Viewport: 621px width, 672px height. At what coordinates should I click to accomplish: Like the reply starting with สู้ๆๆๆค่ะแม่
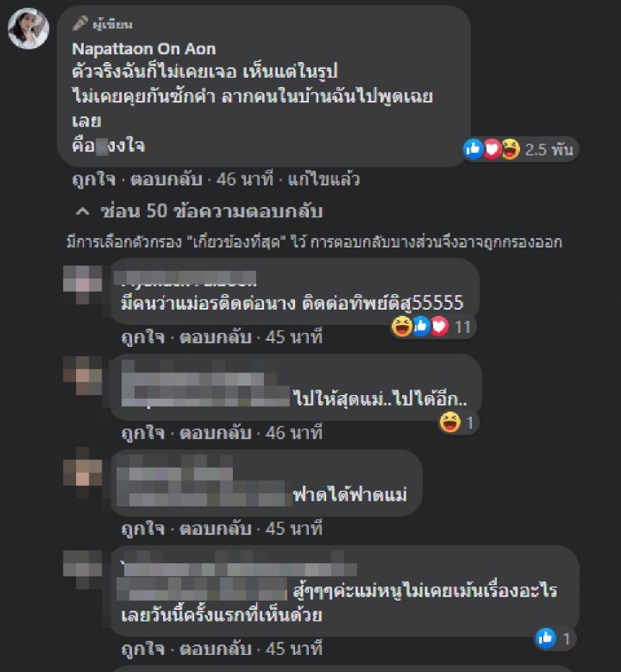tap(144, 649)
